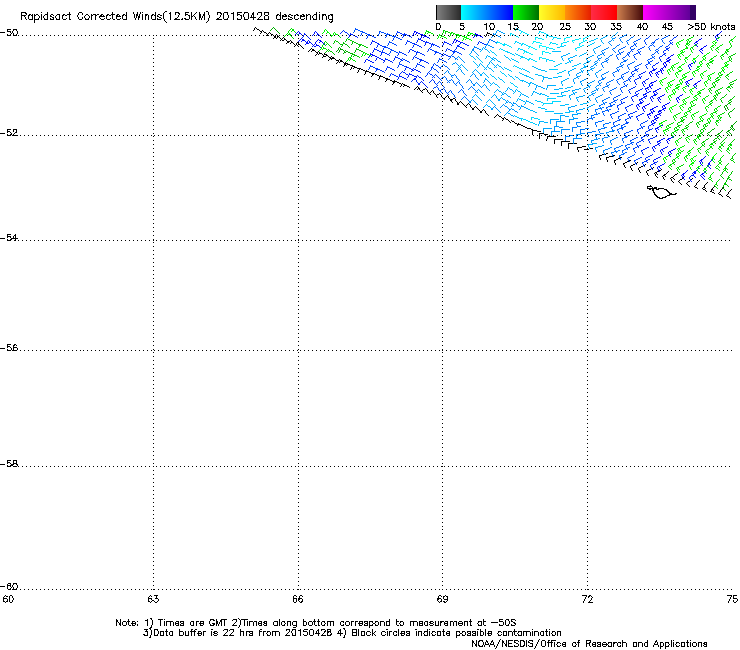The image size is (740, 650).
Task: Click the black island outline below the wind barbs
Action: (661, 192)
